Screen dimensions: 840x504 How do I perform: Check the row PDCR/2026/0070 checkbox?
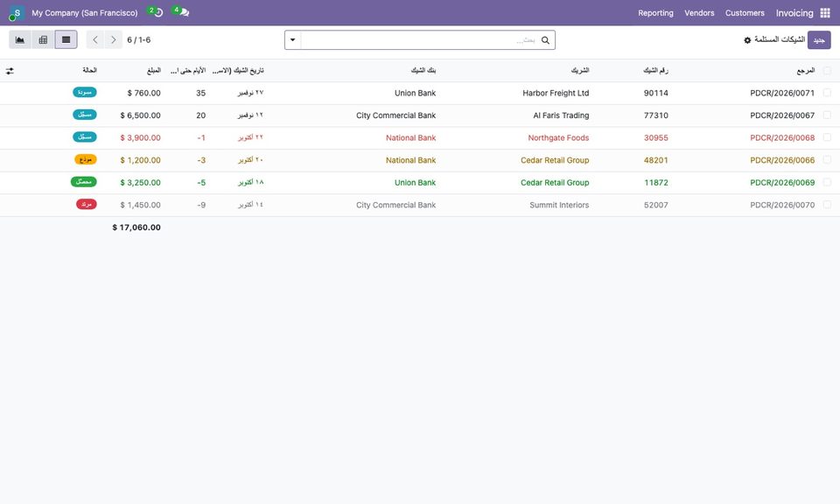click(827, 205)
